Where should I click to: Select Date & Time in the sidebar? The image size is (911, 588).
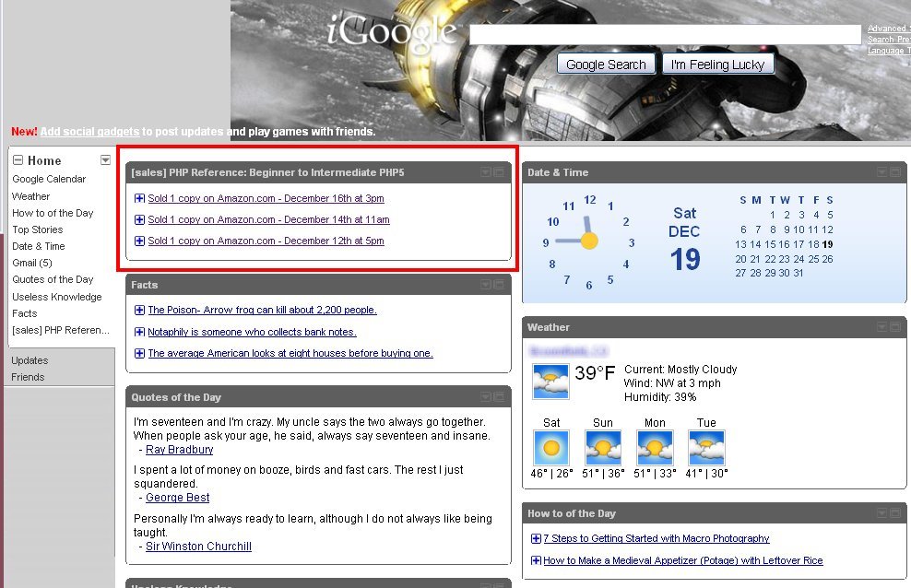tap(39, 246)
